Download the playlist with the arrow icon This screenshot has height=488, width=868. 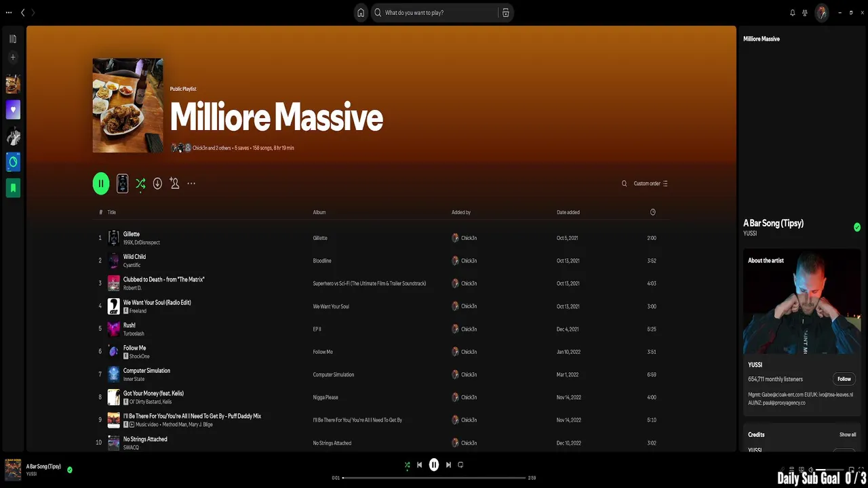coord(157,183)
